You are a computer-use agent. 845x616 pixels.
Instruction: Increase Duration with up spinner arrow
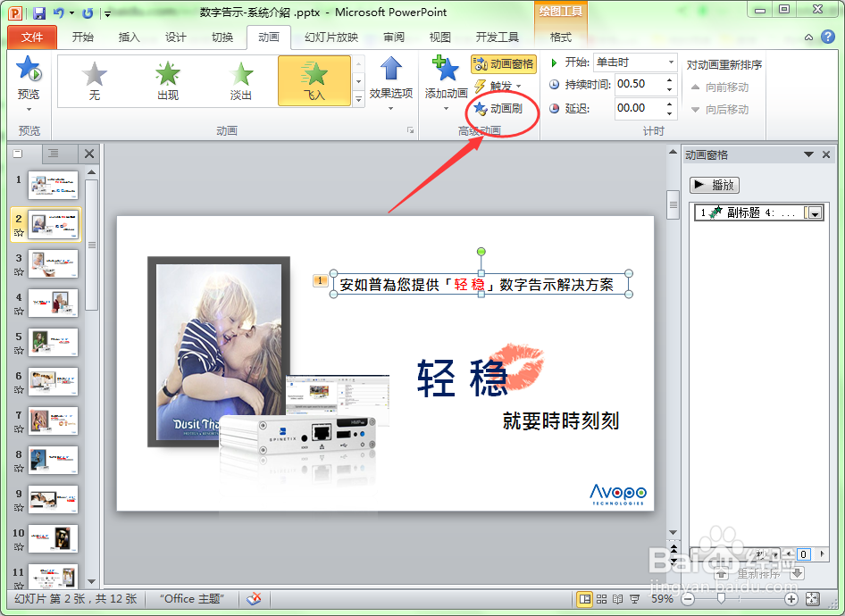click(x=670, y=80)
